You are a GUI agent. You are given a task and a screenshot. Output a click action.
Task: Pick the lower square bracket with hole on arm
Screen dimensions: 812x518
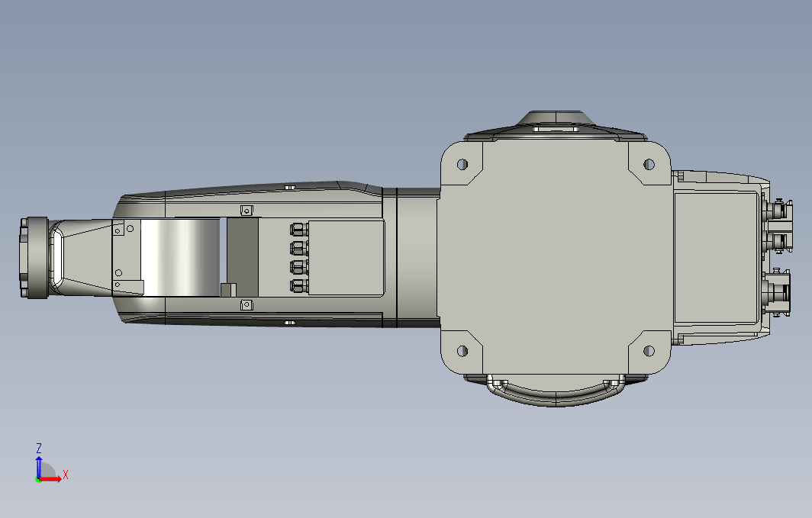tap(247, 305)
